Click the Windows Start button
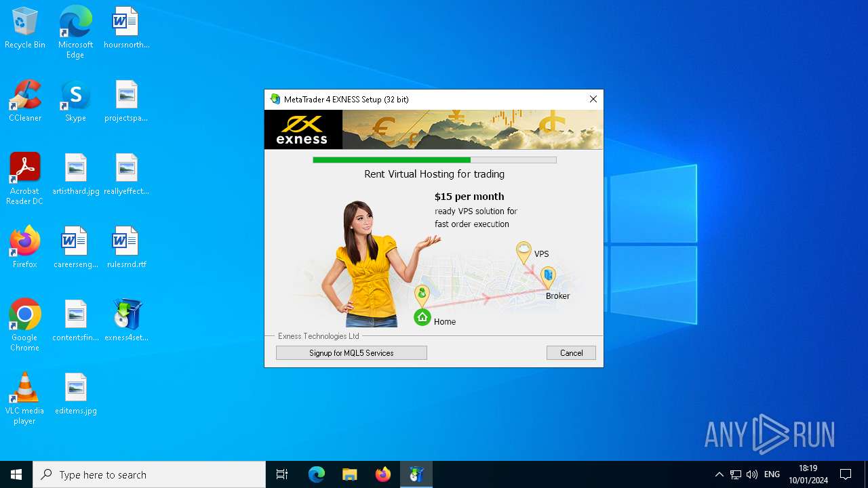This screenshot has width=868, height=488. click(16, 474)
